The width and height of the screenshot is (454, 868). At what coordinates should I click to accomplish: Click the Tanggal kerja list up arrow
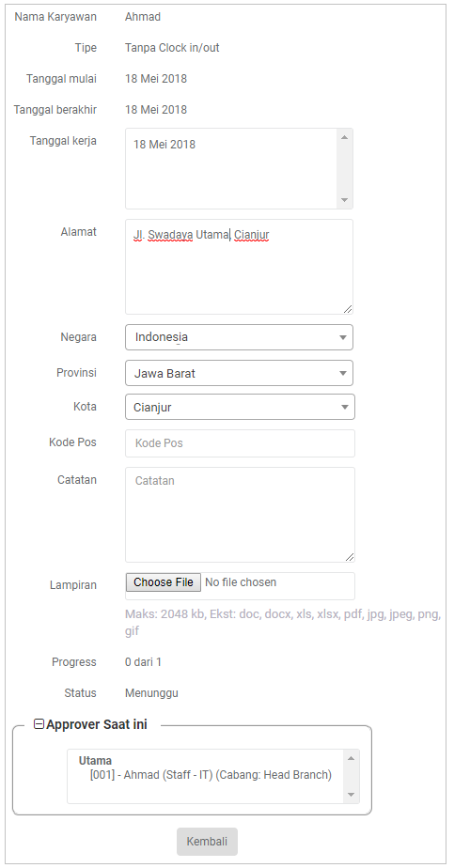[344, 137]
